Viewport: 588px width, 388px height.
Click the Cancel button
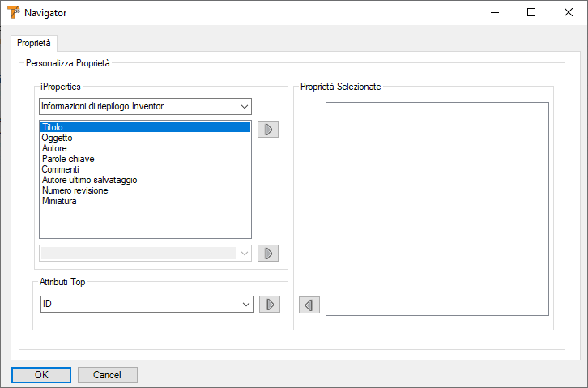pyautogui.click(x=107, y=375)
